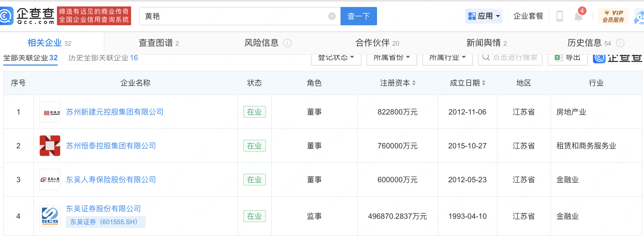Click the 企业名称 column header

coord(135,83)
